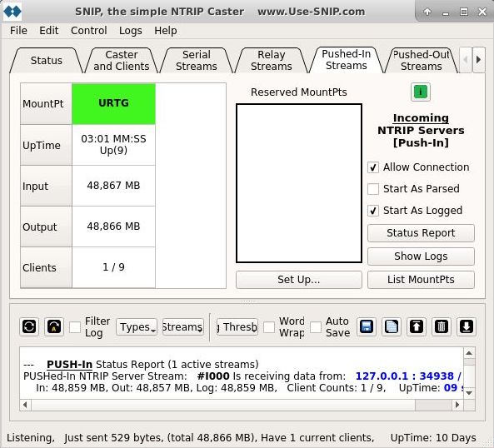Click the log horizontal scrollbar right arrow
Image resolution: width=494 pixels, height=448 pixels.
(x=457, y=405)
